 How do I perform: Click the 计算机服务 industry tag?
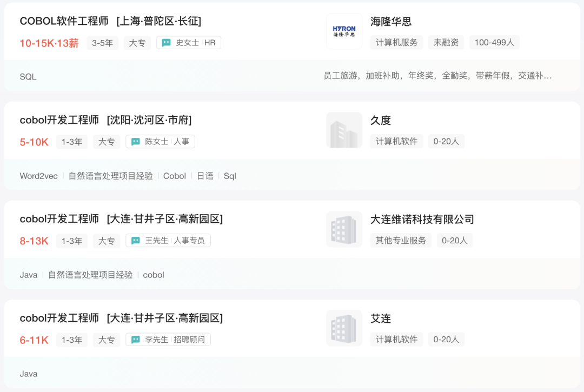pyautogui.click(x=397, y=42)
